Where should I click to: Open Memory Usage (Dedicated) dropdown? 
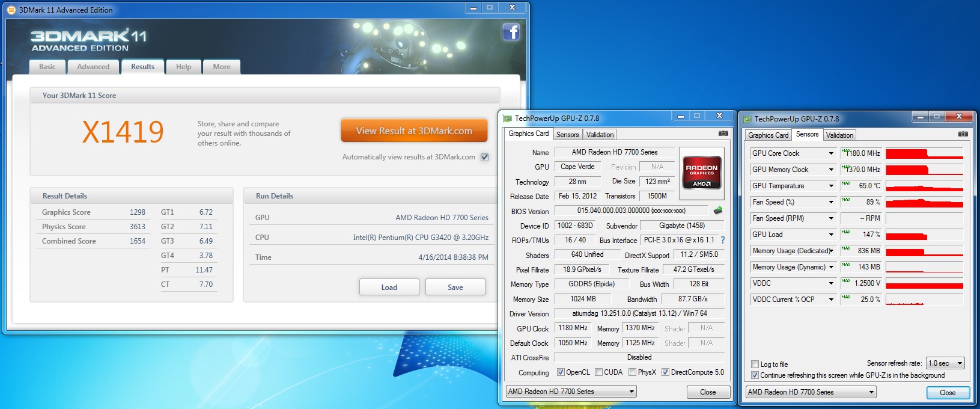(x=832, y=251)
